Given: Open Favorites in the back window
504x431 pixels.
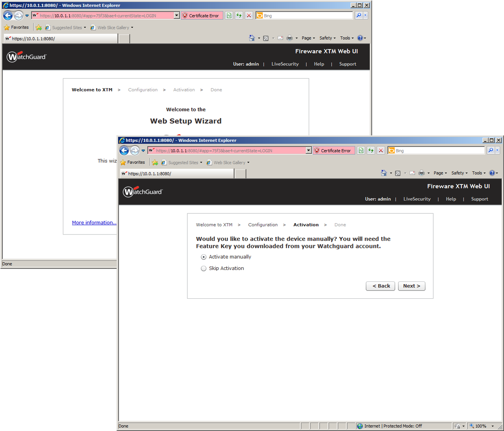Looking at the screenshot, I should point(17,27).
